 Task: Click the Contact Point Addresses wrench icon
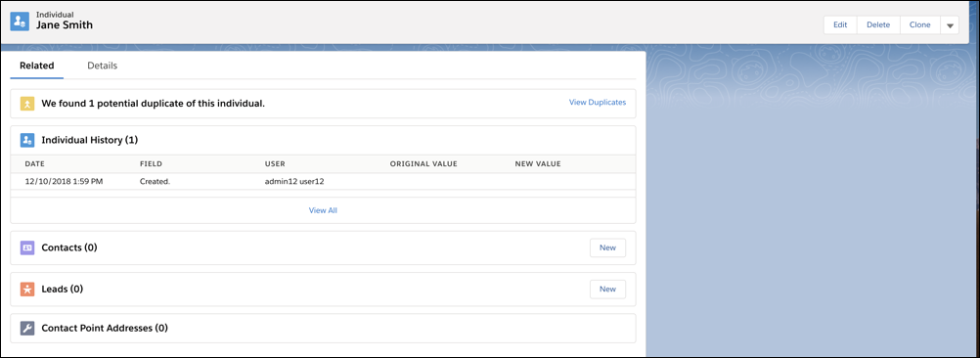pyautogui.click(x=27, y=328)
